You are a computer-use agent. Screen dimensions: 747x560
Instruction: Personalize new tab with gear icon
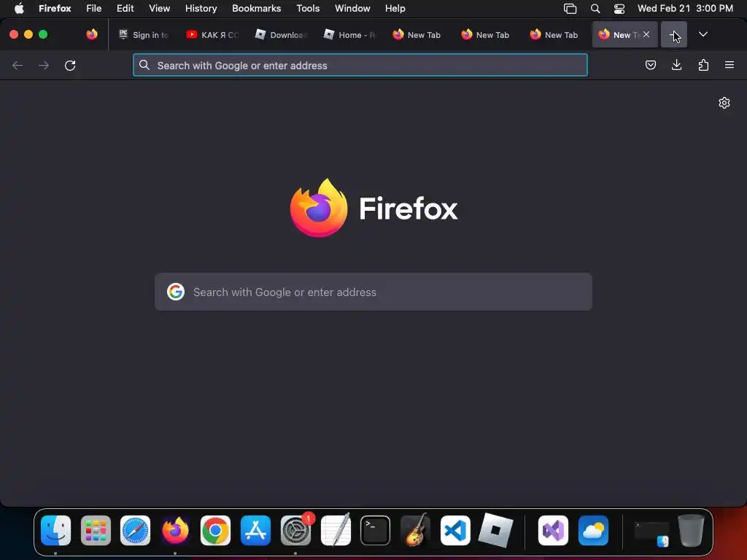(724, 103)
